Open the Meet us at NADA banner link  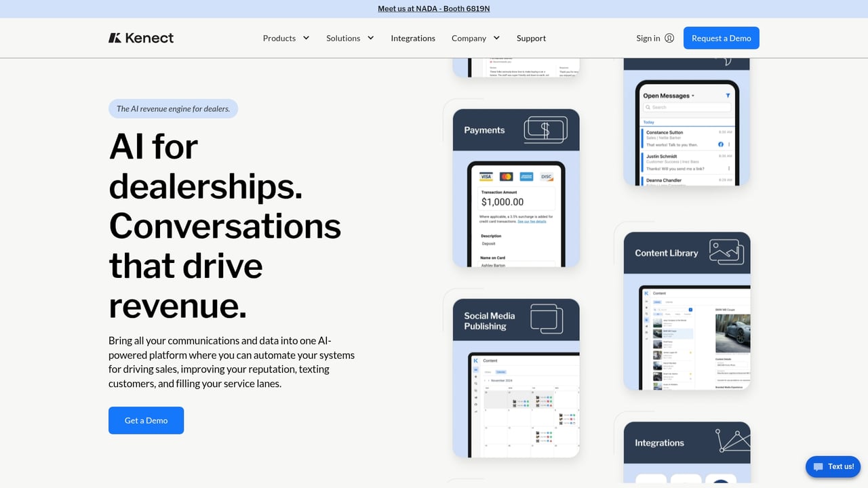click(433, 8)
